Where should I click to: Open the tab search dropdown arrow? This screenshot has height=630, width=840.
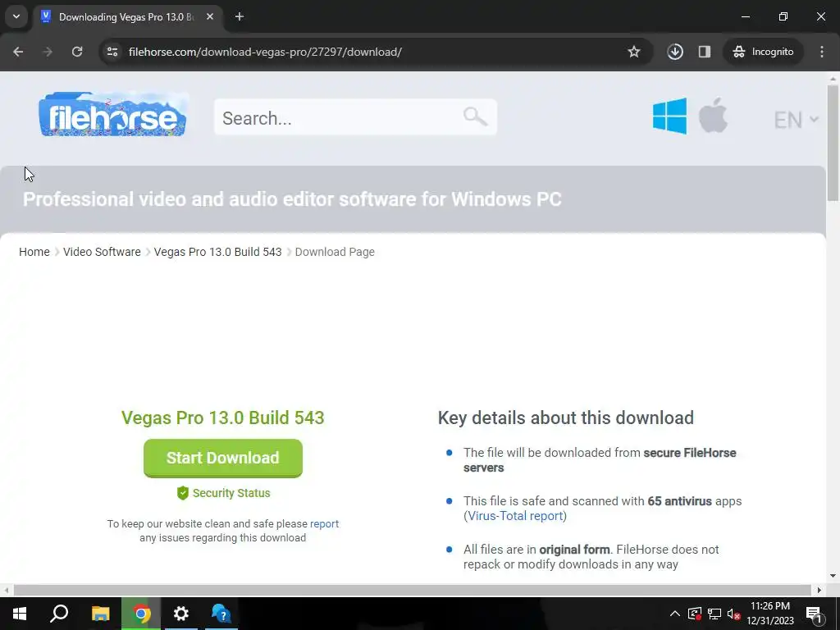pyautogui.click(x=16, y=16)
